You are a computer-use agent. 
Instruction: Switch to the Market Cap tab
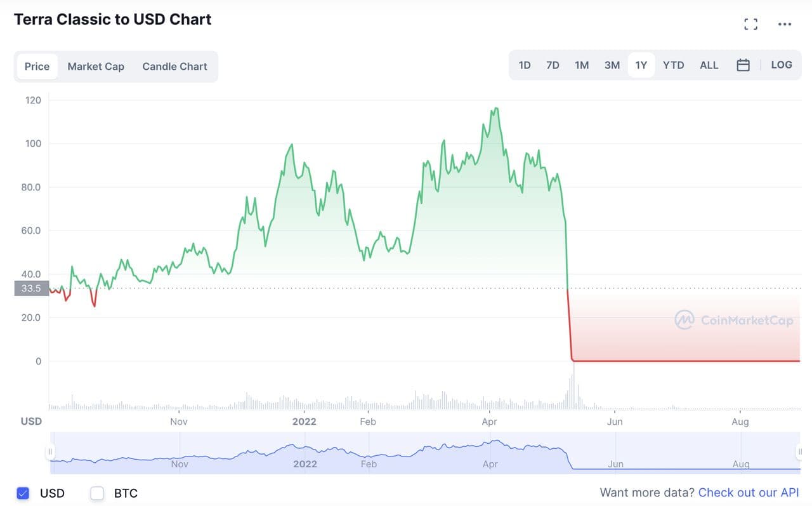tap(96, 67)
